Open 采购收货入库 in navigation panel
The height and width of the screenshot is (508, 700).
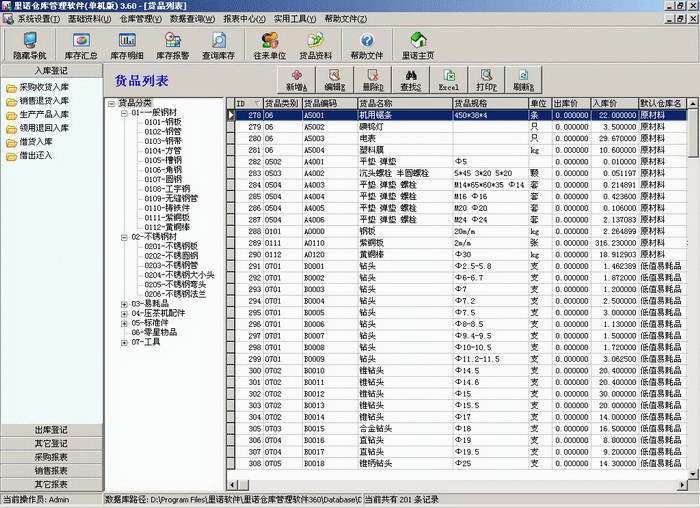(43, 87)
